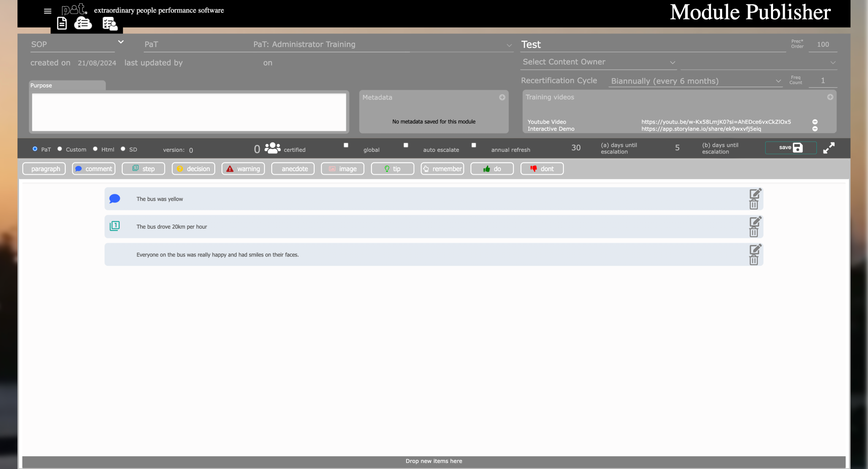868x469 pixels.
Task: Add a paragraph item
Action: pyautogui.click(x=44, y=169)
